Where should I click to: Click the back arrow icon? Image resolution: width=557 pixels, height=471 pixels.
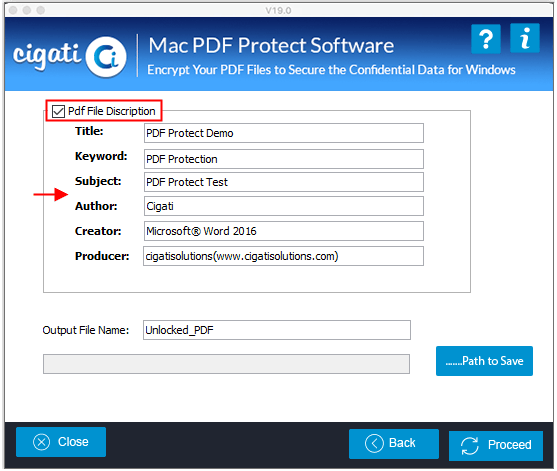[x=374, y=443]
